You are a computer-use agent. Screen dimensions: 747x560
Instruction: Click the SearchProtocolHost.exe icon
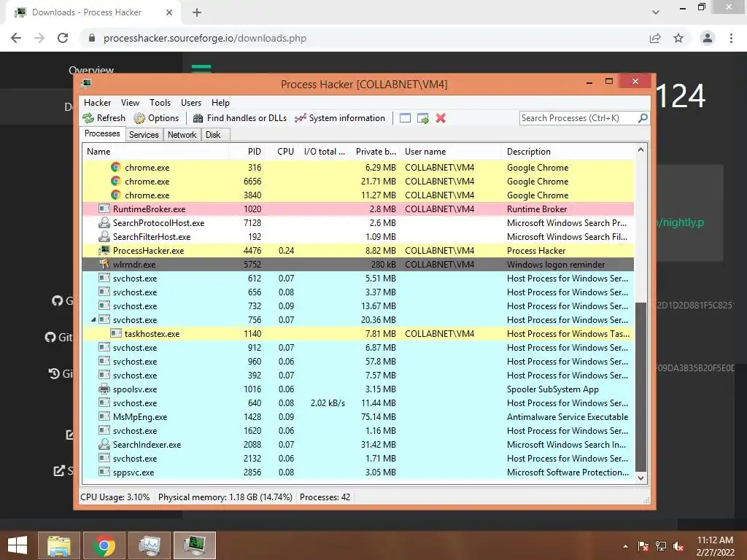click(104, 223)
